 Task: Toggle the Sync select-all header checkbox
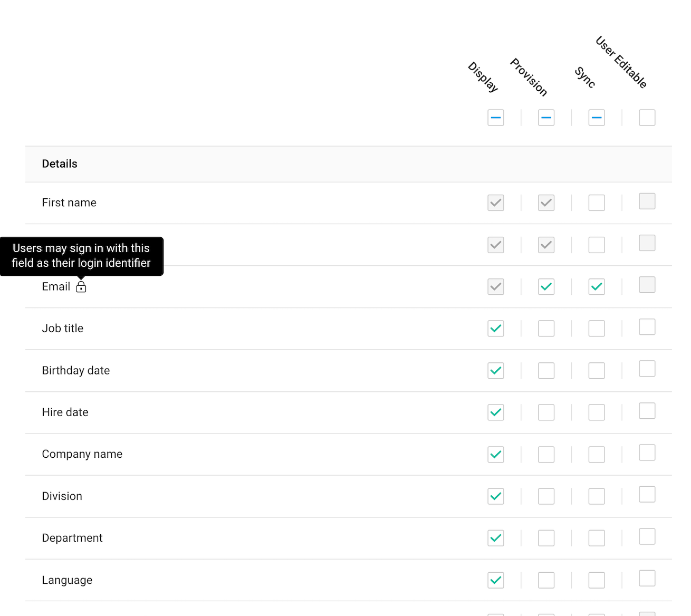(597, 118)
